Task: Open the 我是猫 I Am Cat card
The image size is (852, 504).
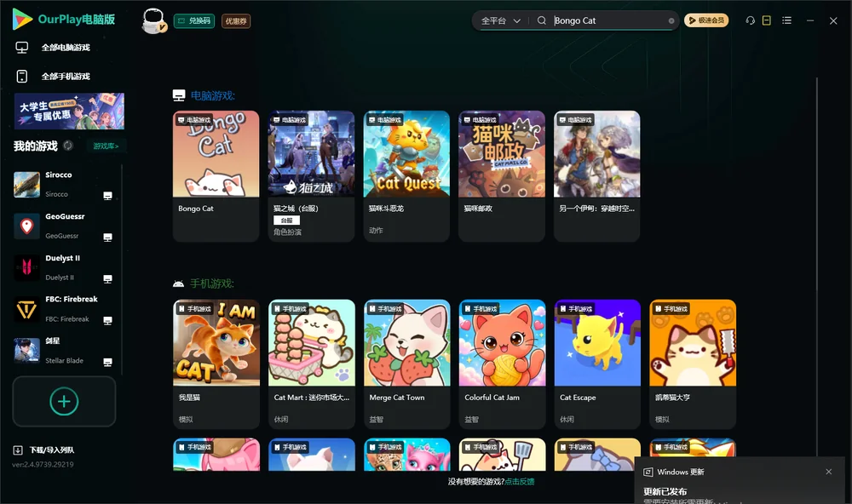Action: click(x=216, y=364)
